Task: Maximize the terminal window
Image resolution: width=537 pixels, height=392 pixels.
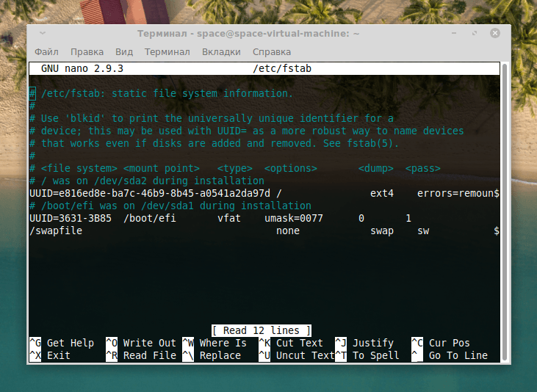Action: pyautogui.click(x=475, y=33)
